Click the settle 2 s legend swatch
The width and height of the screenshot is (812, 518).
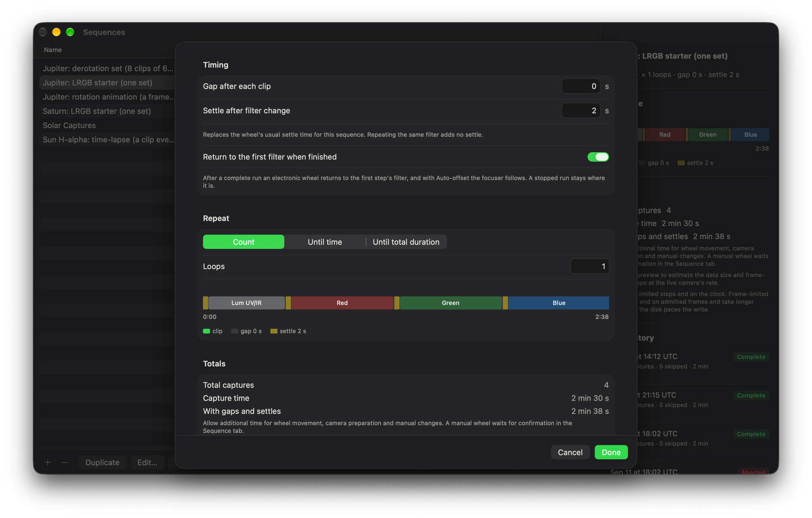pyautogui.click(x=274, y=331)
